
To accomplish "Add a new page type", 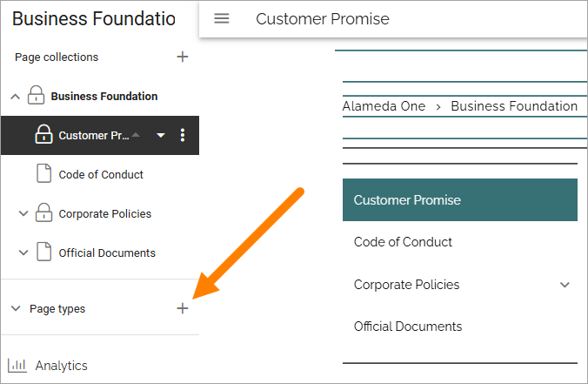I will pos(183,308).
